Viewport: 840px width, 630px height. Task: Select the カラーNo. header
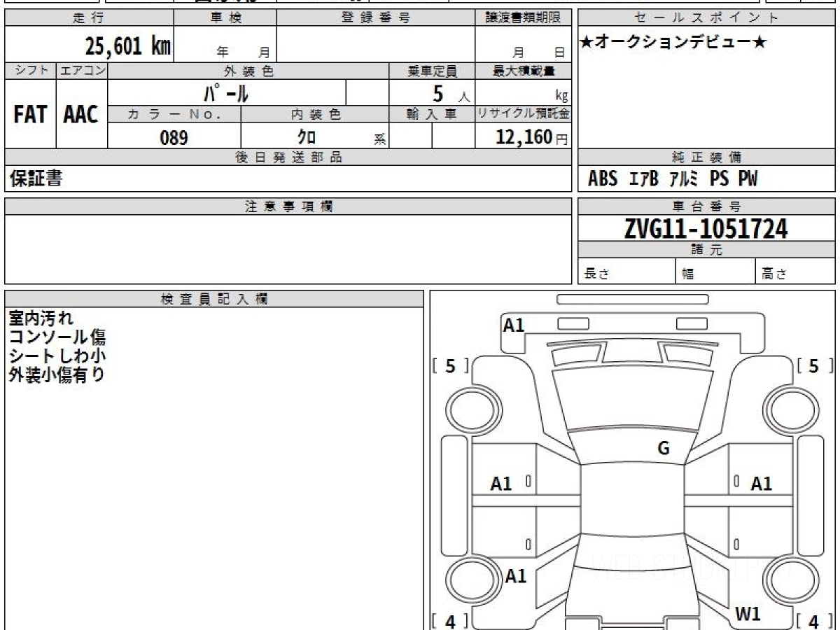174,115
